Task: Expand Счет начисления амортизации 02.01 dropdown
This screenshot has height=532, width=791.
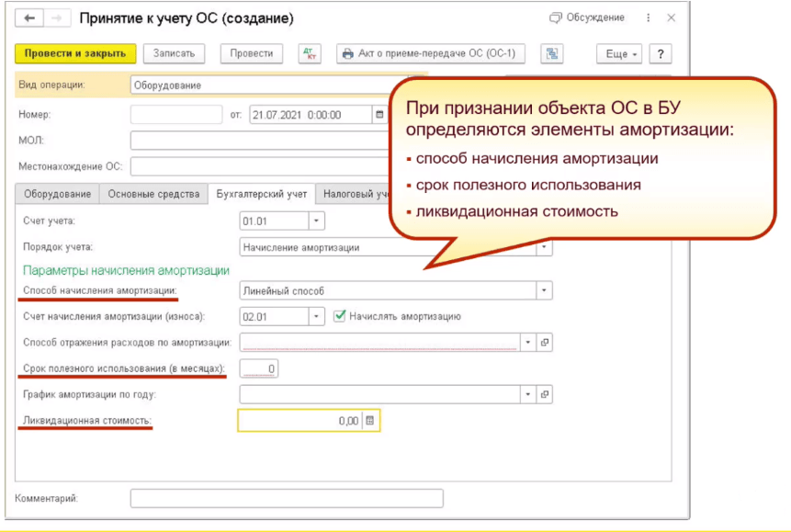Action: coord(317,316)
